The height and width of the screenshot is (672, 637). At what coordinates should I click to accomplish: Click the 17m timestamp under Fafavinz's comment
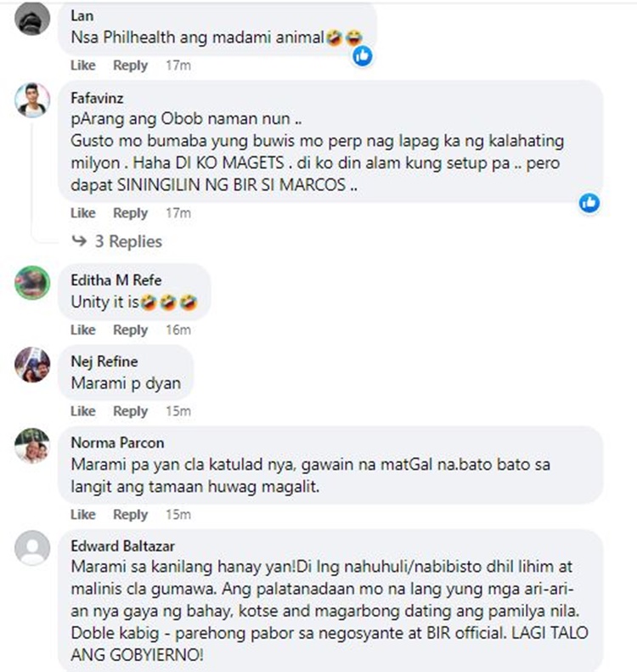click(x=178, y=213)
